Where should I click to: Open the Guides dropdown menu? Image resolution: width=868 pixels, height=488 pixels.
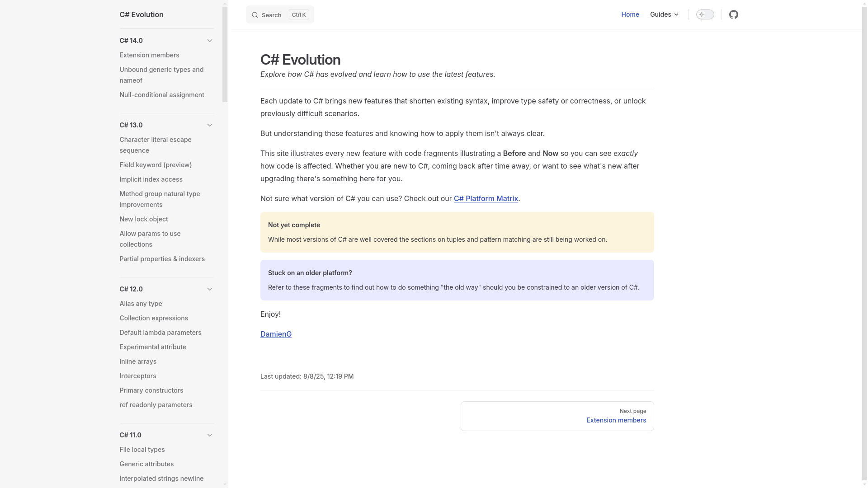(664, 14)
